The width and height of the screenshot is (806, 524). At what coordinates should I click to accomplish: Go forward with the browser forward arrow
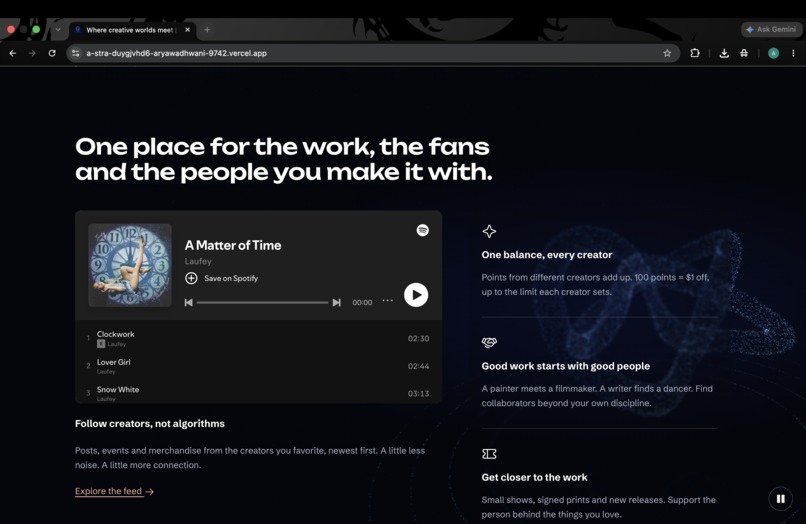(x=32, y=53)
